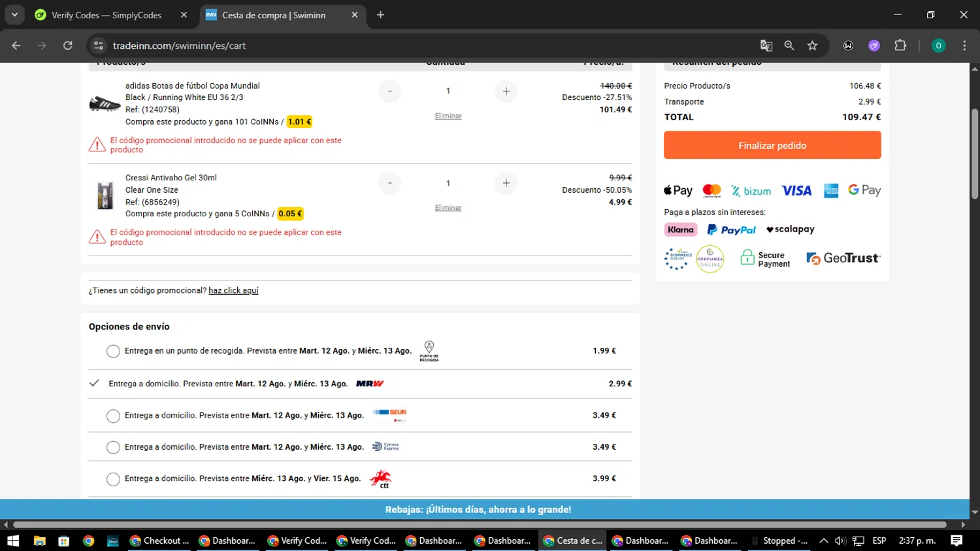Viewport: 980px width, 551px height.
Task: Click the Klarna badge
Action: point(681,229)
